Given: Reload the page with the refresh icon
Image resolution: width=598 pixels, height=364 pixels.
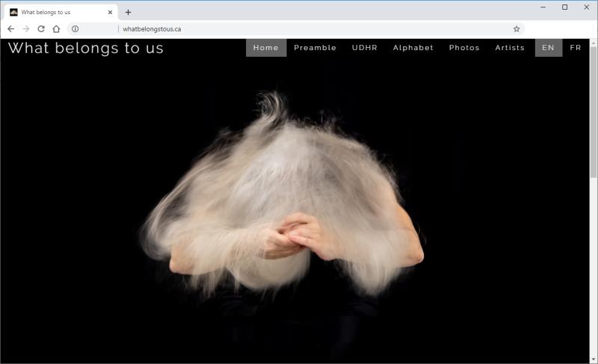Looking at the screenshot, I should tap(41, 29).
